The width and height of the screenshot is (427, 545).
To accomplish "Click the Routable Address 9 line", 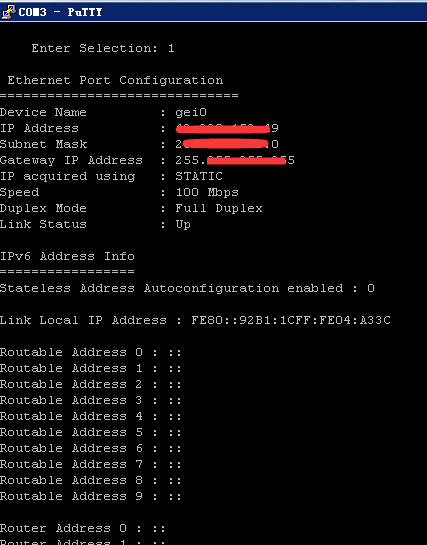I will 91,496.
